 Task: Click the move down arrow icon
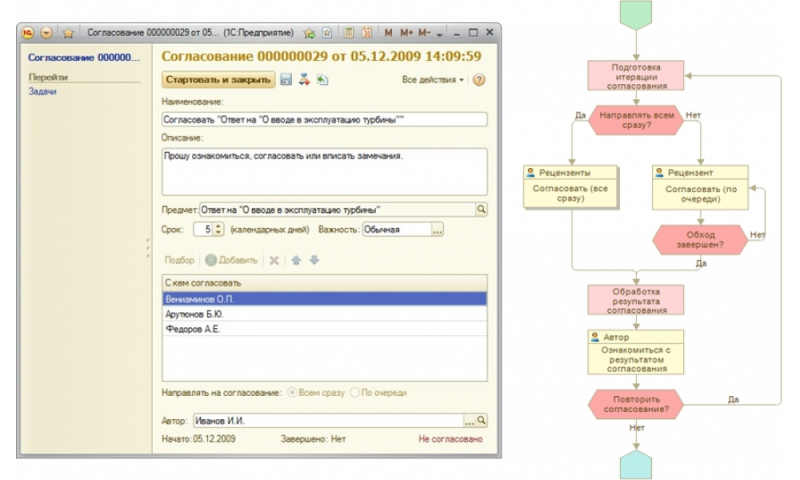point(313,260)
